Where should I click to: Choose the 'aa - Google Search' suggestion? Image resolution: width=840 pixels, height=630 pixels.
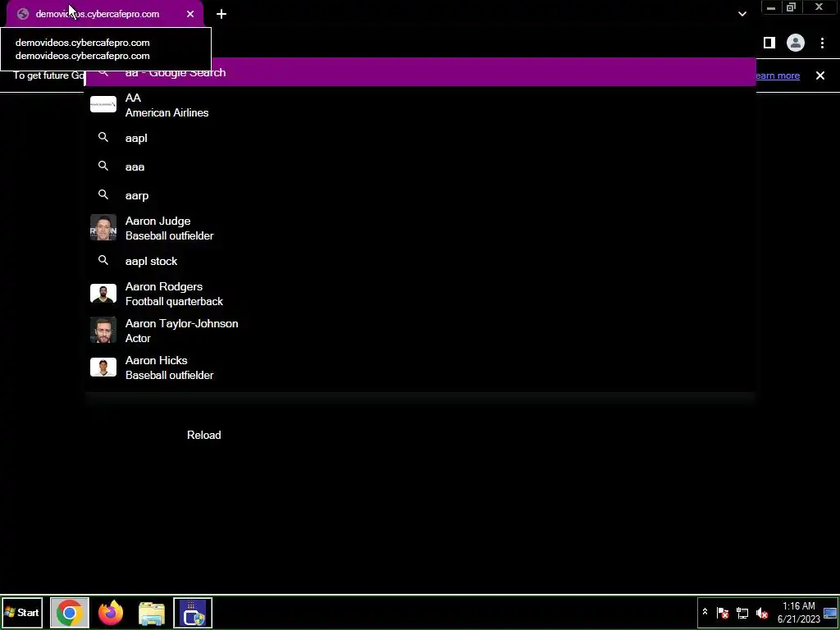(x=421, y=72)
